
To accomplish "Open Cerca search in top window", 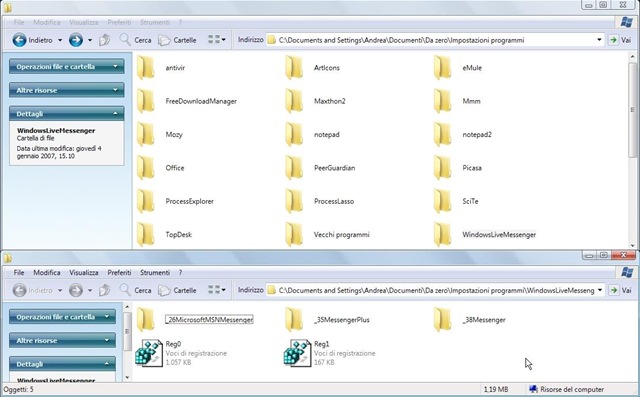I will [x=136, y=40].
